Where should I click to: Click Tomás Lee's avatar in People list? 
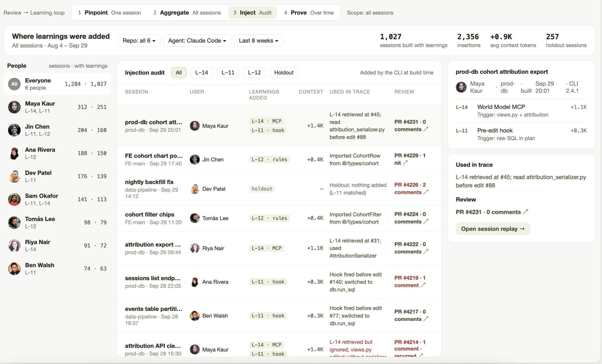pyautogui.click(x=14, y=222)
